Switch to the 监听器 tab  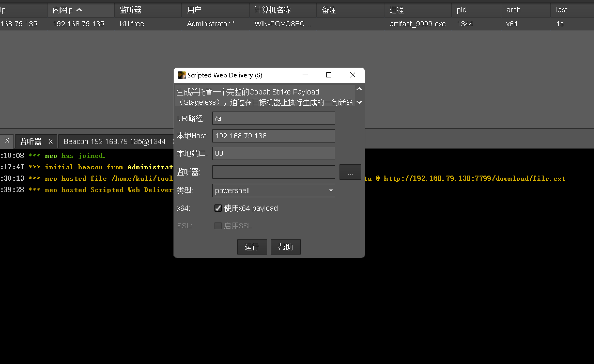tap(31, 141)
